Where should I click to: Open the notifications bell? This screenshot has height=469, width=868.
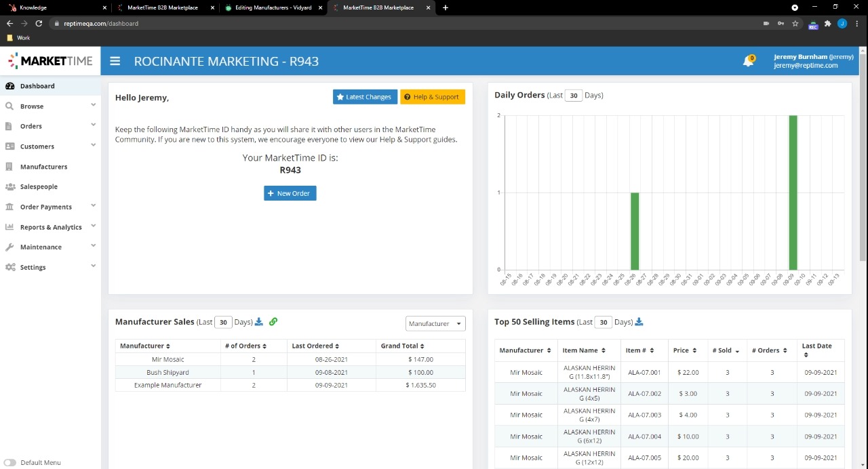point(748,61)
